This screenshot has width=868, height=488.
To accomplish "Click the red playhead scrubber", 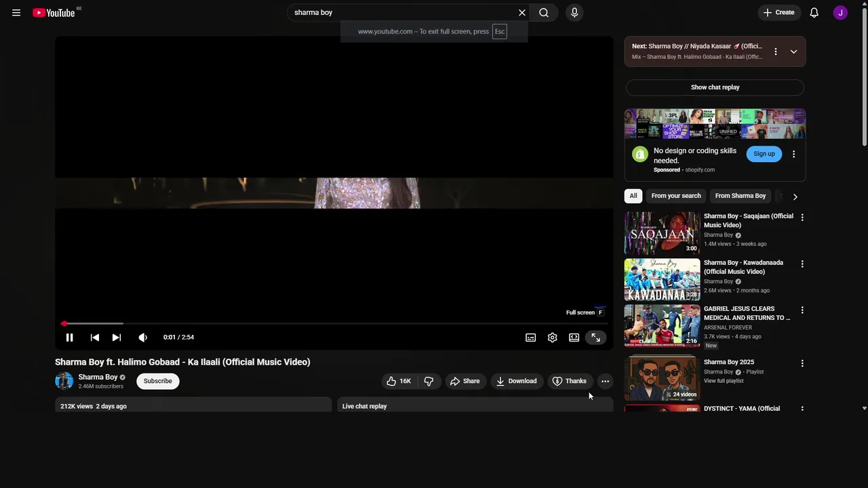I will (x=64, y=324).
